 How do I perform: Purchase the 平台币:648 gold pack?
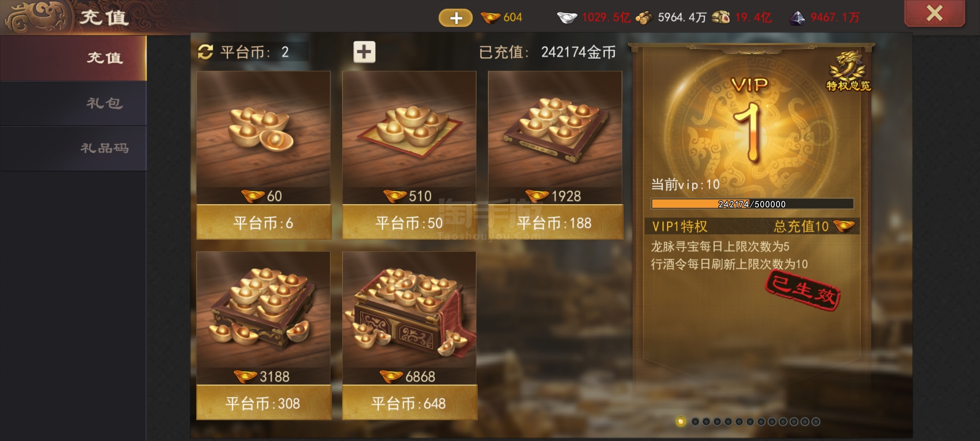pyautogui.click(x=409, y=403)
